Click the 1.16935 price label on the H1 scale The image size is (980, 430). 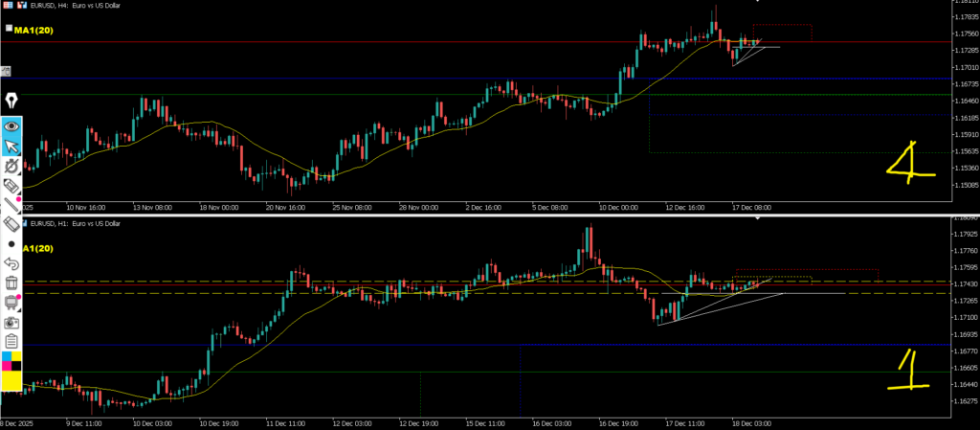coord(966,334)
